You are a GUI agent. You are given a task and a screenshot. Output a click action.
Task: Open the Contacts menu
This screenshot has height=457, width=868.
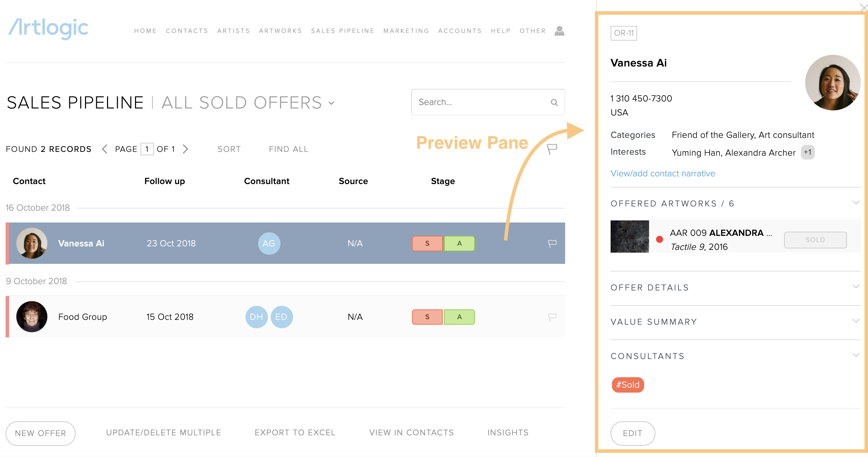[187, 31]
